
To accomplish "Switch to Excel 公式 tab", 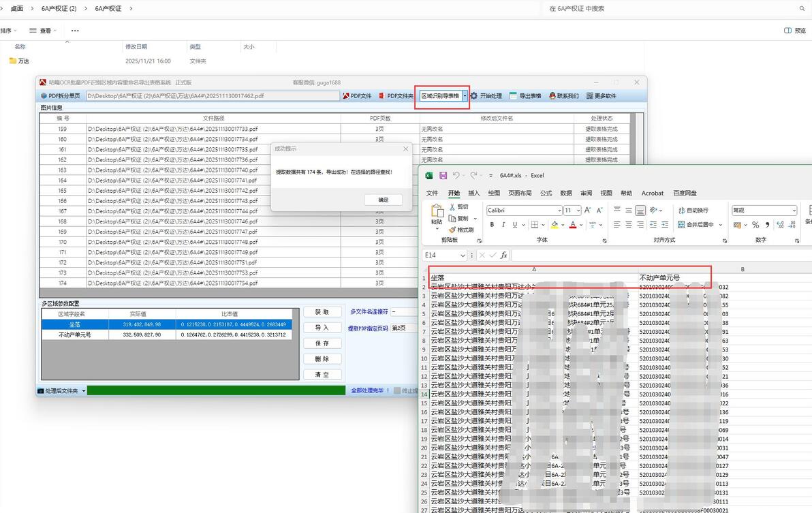I will [x=546, y=193].
